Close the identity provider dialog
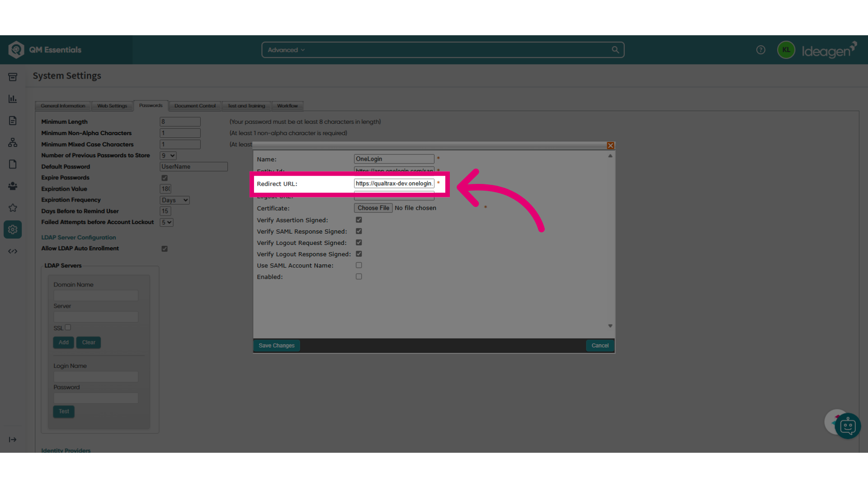The image size is (868, 488). click(610, 145)
